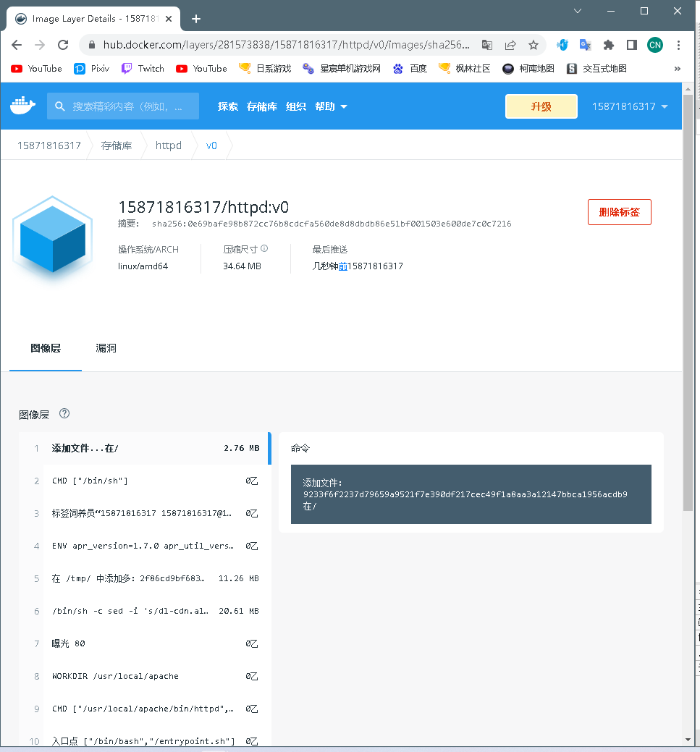Toggle the browser side panel
The height and width of the screenshot is (752, 700).
[632, 45]
